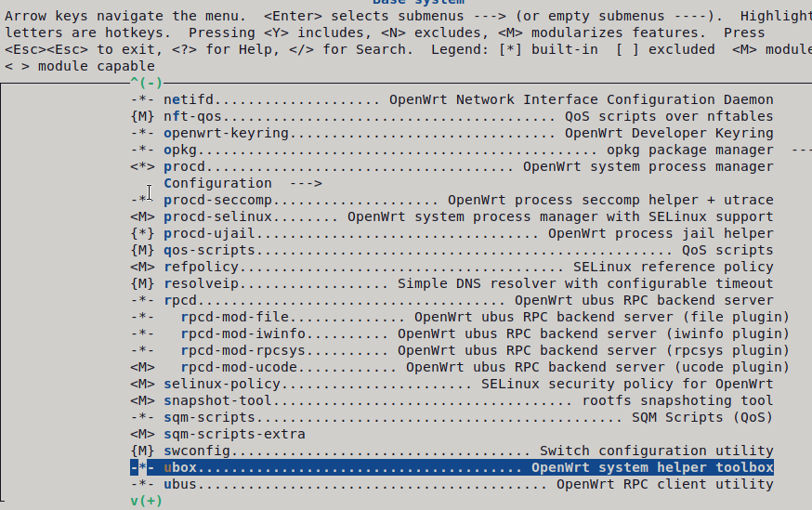Click the -*- marker next to rpcd-mod-file
The image size is (812, 510).
click(x=142, y=318)
